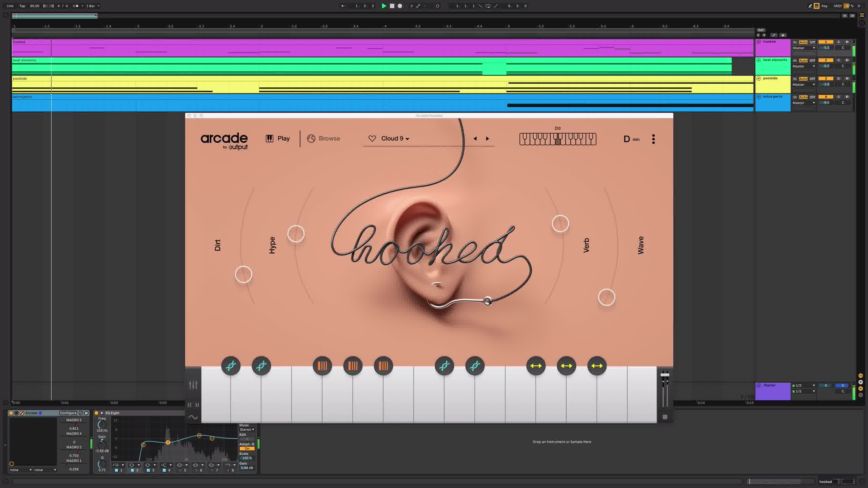The height and width of the screenshot is (488, 868).
Task: Toggle Computer MIDI Keyboard icon
Action: point(816,6)
